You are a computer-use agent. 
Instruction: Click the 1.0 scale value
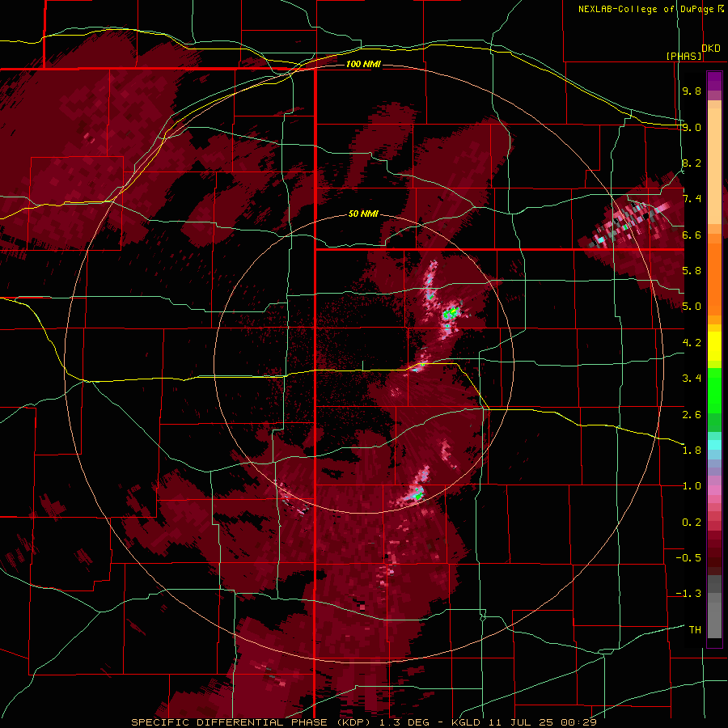[x=692, y=486]
